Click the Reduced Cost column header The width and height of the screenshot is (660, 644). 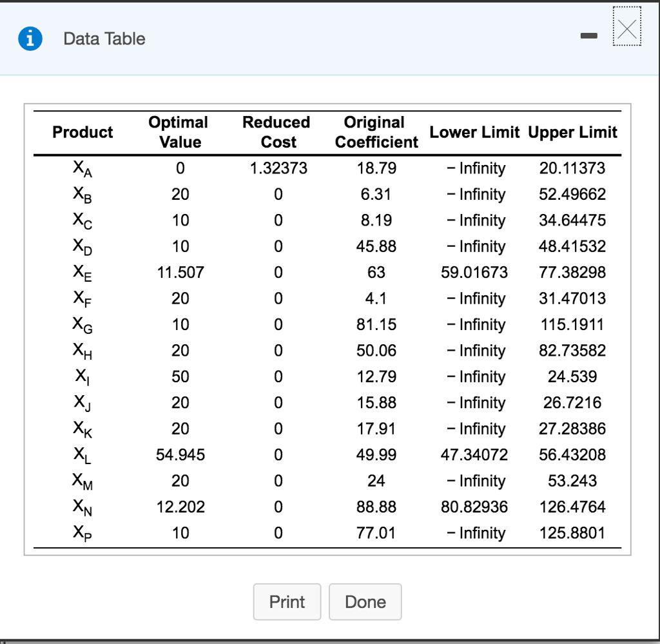tap(277, 132)
